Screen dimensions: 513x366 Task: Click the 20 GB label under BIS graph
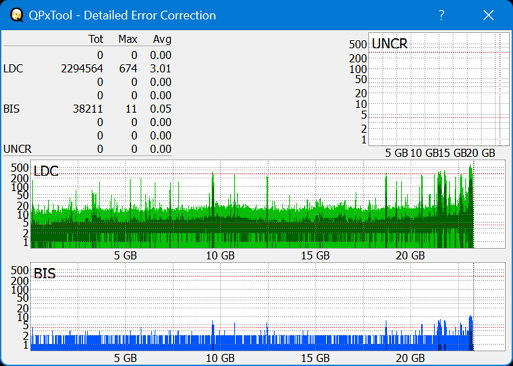pos(410,358)
